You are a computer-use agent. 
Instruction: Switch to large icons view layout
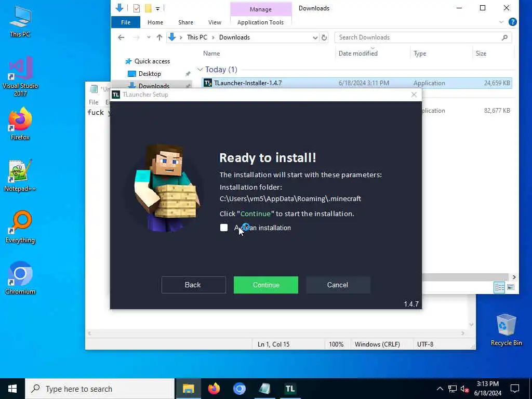[511, 287]
